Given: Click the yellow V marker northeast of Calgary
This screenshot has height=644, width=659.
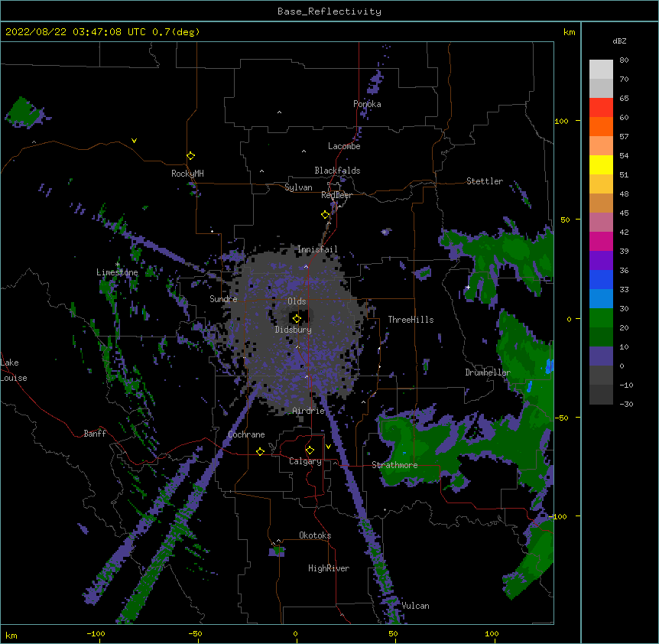Looking at the screenshot, I should 328,447.
